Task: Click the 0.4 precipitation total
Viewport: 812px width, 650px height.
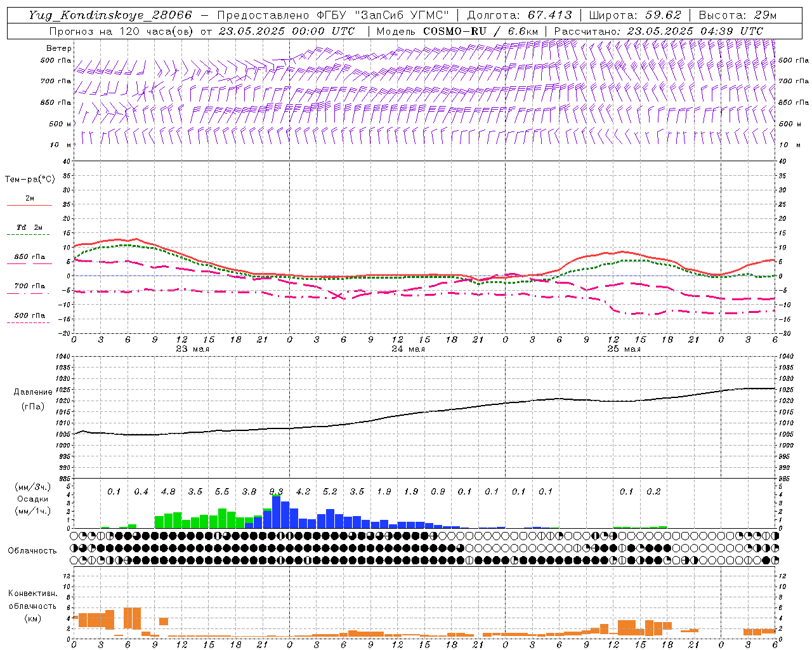Action: tap(141, 491)
